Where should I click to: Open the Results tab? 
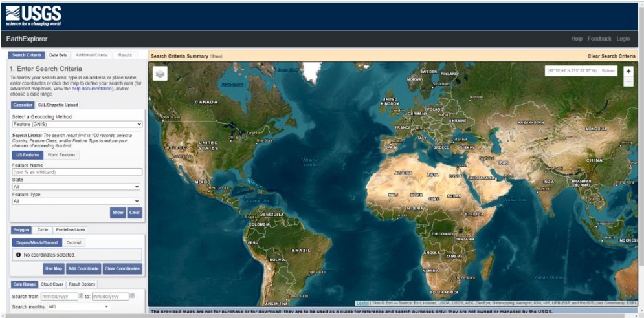tap(126, 55)
